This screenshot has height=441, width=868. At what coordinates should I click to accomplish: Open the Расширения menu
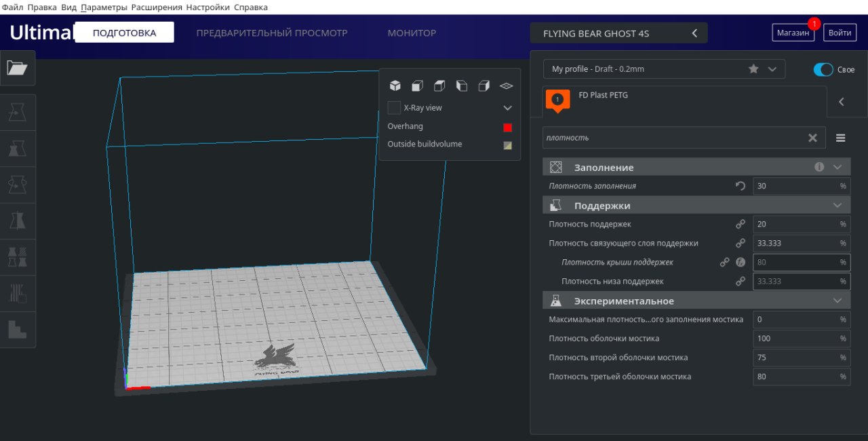pos(157,7)
